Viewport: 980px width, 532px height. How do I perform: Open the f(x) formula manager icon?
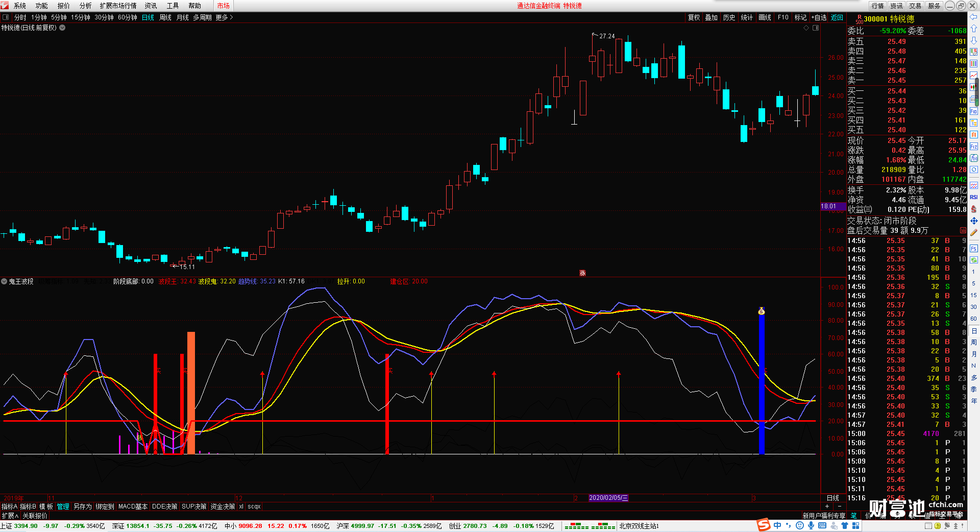pyautogui.click(x=974, y=158)
